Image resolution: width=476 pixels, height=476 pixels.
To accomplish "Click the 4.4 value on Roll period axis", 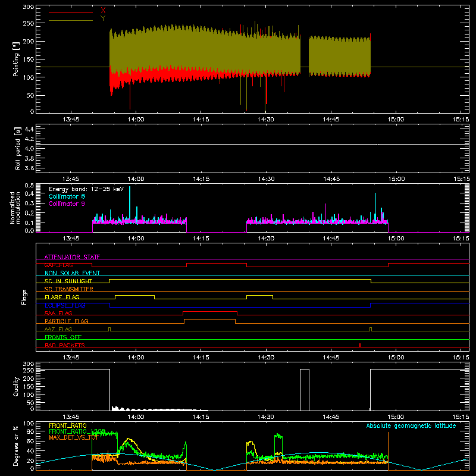I will tap(29, 129).
